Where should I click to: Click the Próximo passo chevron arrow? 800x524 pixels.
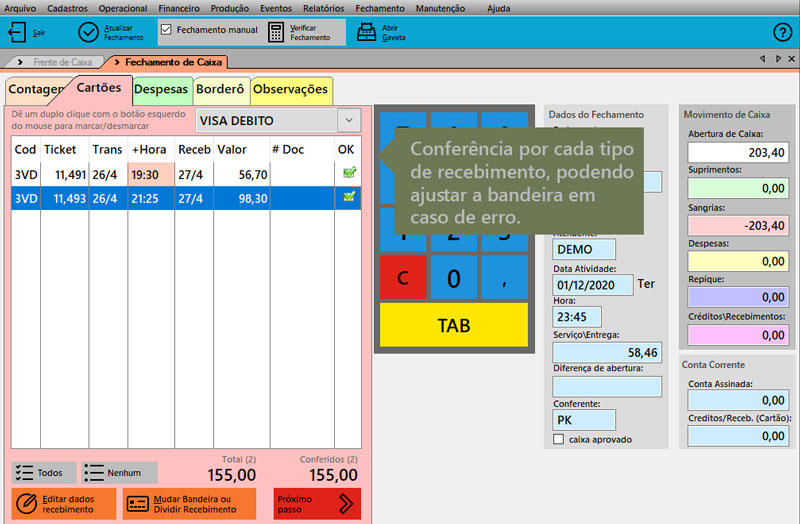point(346,504)
